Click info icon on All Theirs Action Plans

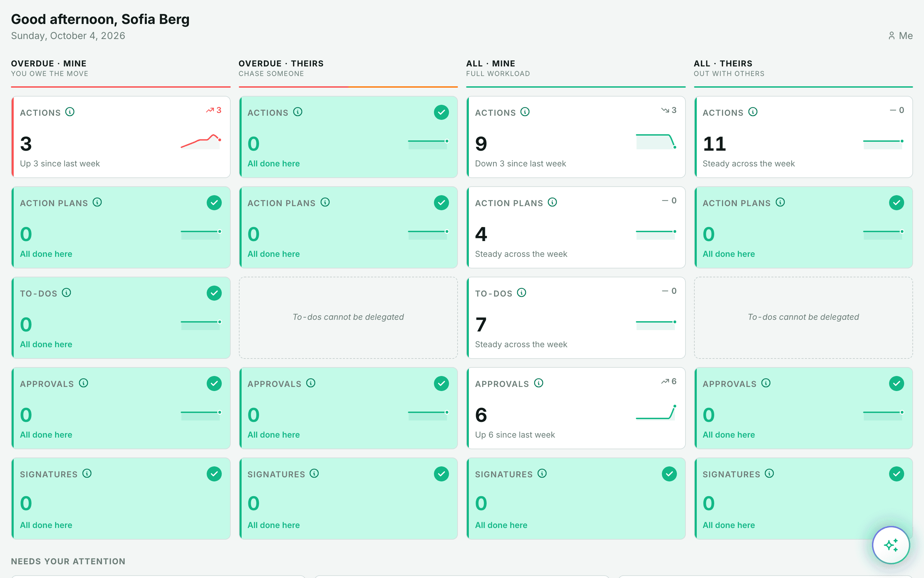pos(780,202)
